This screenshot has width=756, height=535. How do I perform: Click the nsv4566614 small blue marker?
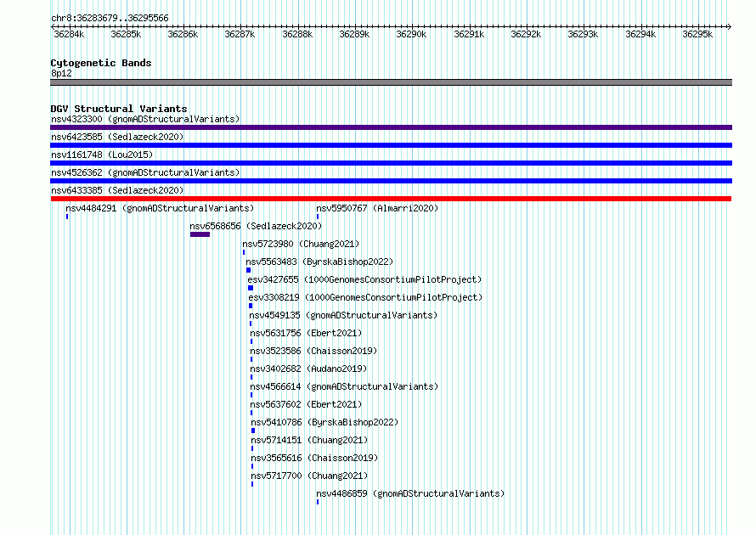[x=251, y=395]
